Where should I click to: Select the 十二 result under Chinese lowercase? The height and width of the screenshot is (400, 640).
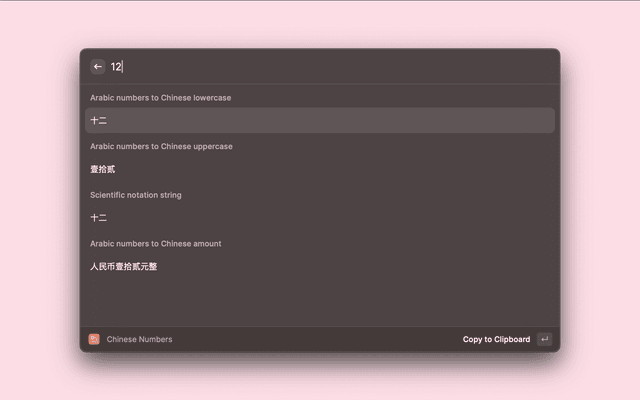click(99, 120)
